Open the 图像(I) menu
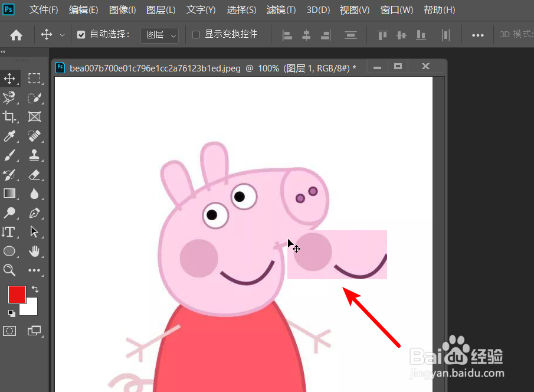 point(122,10)
